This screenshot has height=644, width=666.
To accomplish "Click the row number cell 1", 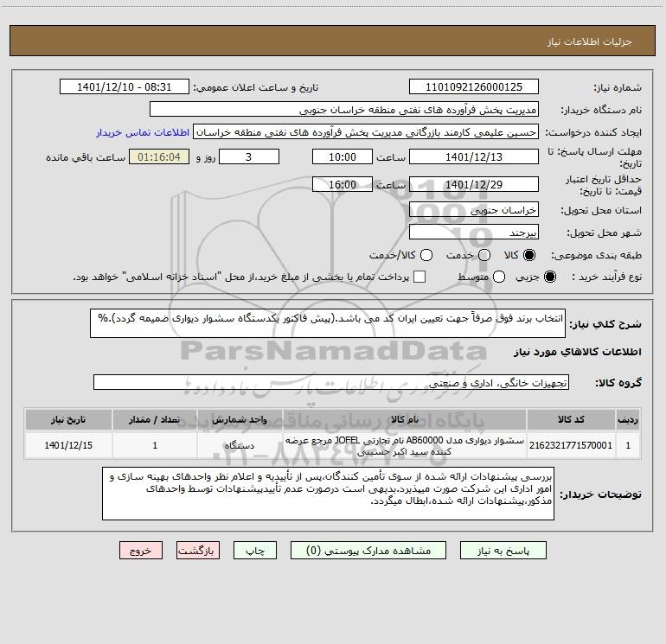I will pos(628,445).
